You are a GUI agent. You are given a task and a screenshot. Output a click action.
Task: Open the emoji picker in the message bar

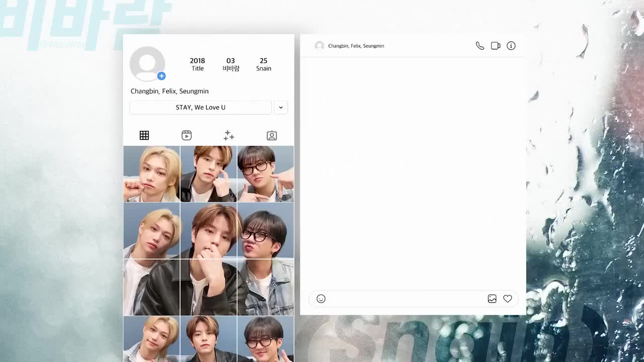pyautogui.click(x=321, y=299)
